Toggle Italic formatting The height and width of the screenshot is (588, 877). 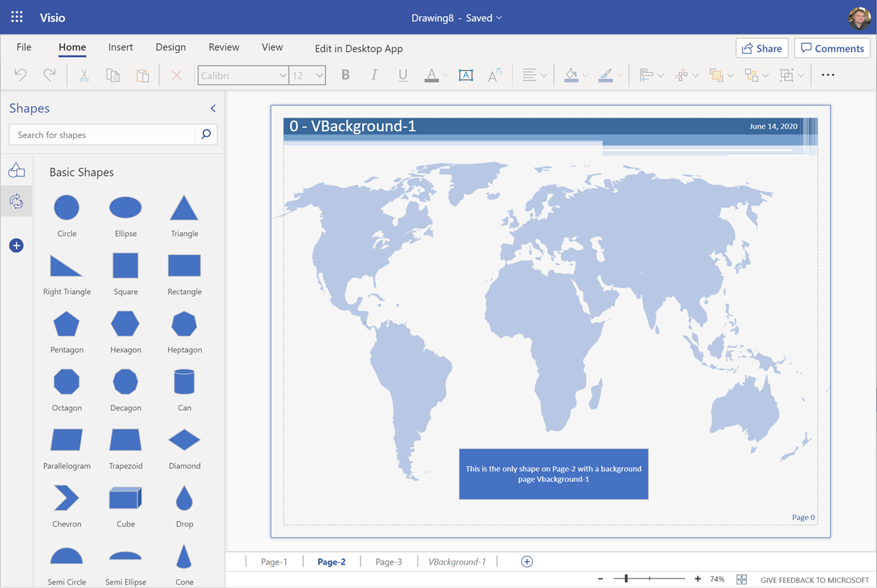pos(374,75)
